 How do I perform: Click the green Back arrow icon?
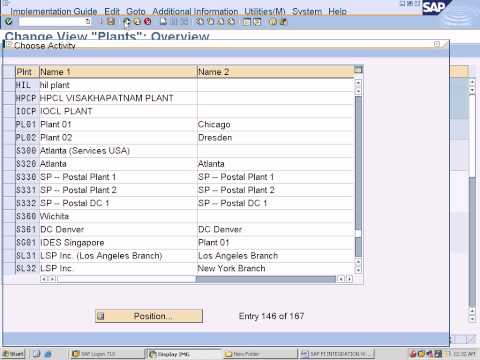(127, 22)
